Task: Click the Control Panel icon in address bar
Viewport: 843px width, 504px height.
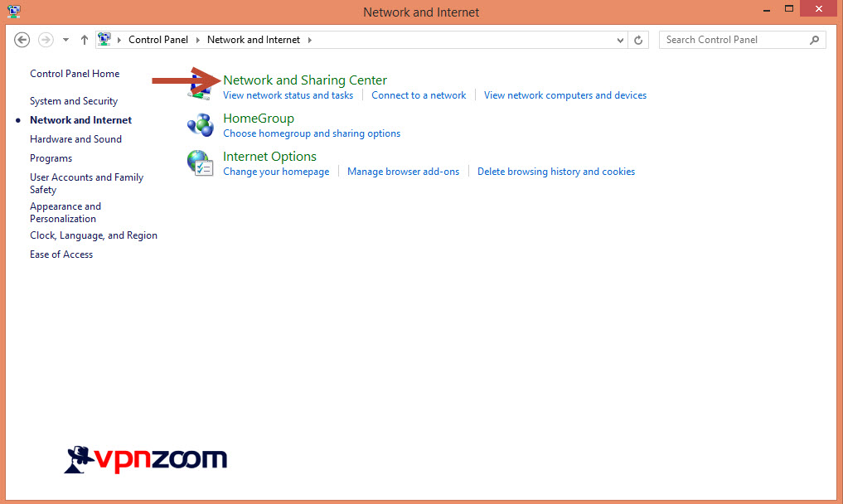Action: tap(104, 39)
